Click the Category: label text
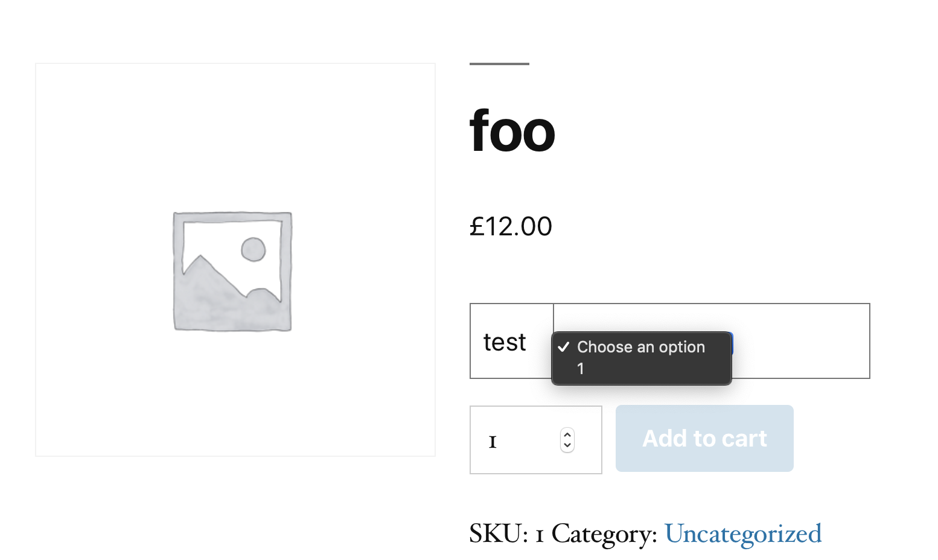 tap(604, 533)
